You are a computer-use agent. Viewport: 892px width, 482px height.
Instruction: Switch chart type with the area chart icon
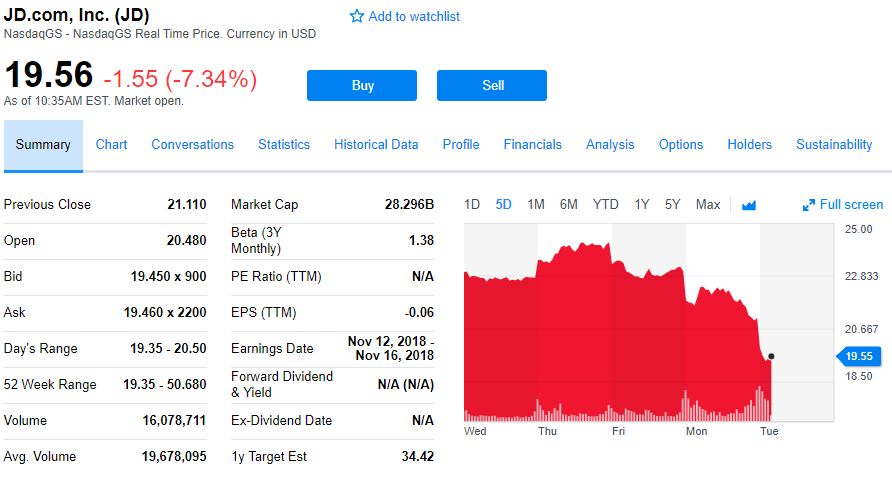[749, 205]
